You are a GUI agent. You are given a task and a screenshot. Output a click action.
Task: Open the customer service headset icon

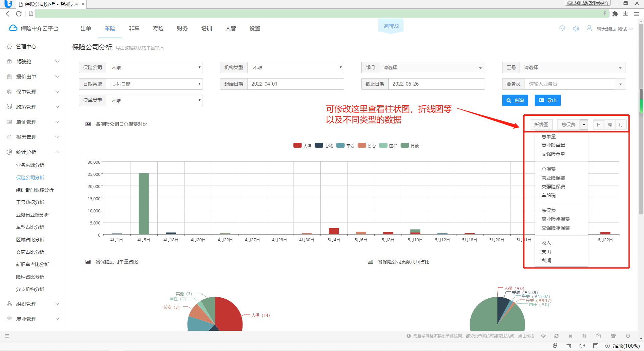pos(562,29)
